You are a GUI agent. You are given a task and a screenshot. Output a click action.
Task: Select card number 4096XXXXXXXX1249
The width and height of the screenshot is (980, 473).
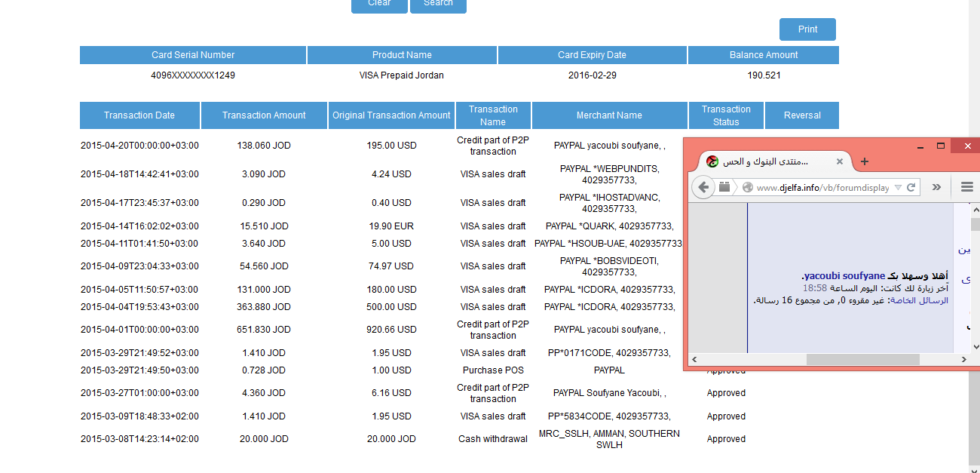tap(193, 75)
